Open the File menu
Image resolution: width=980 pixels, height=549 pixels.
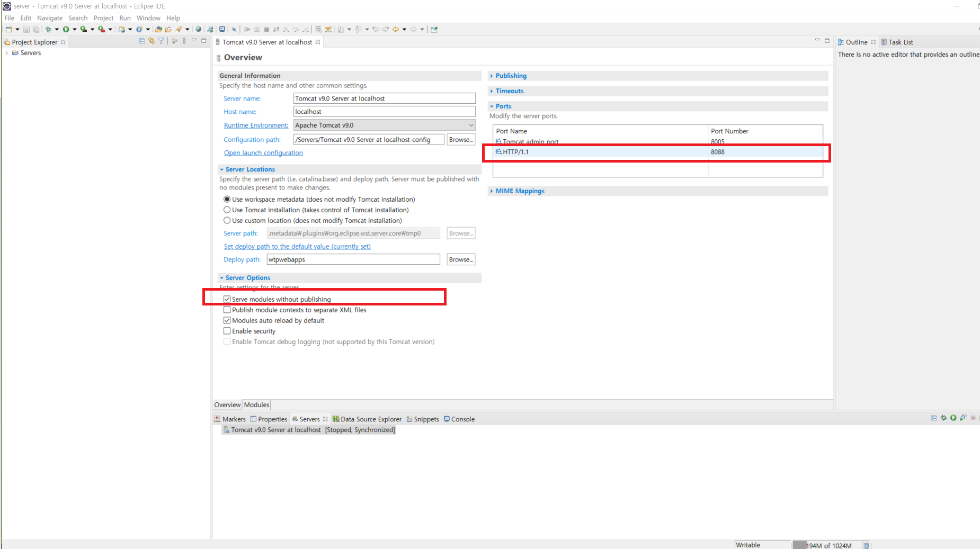tap(10, 18)
